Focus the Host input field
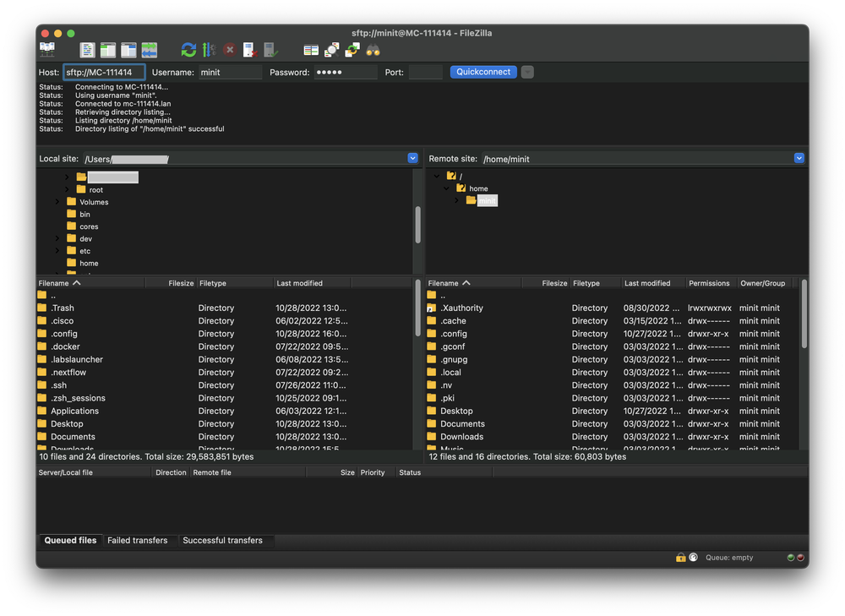845x616 pixels. click(104, 72)
